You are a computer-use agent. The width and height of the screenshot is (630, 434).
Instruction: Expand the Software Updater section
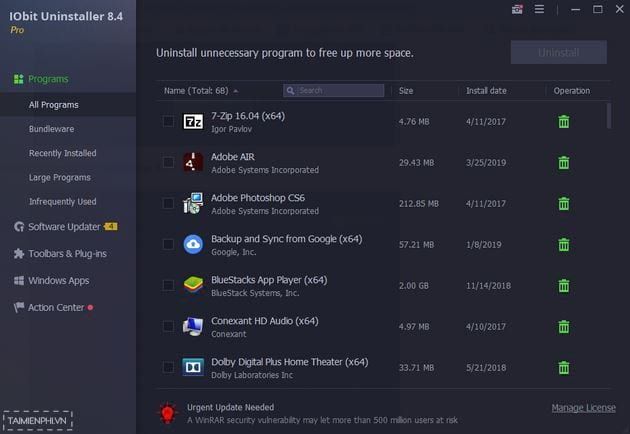(64, 227)
